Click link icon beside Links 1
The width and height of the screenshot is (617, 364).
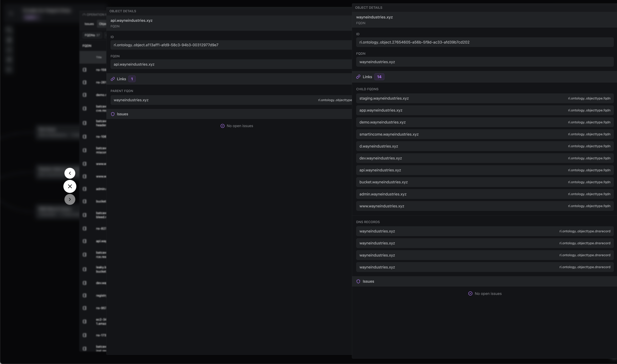(113, 79)
